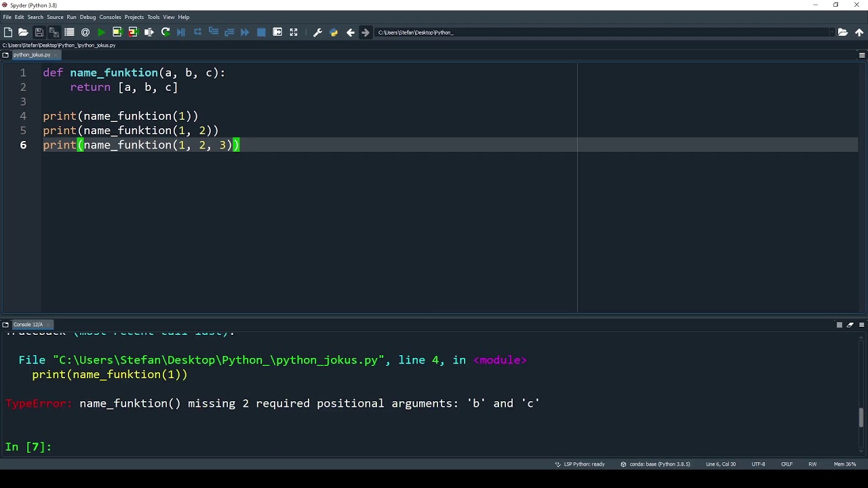Go forward with the right arrow
Viewport: 868px width, 488px height.
(x=366, y=32)
